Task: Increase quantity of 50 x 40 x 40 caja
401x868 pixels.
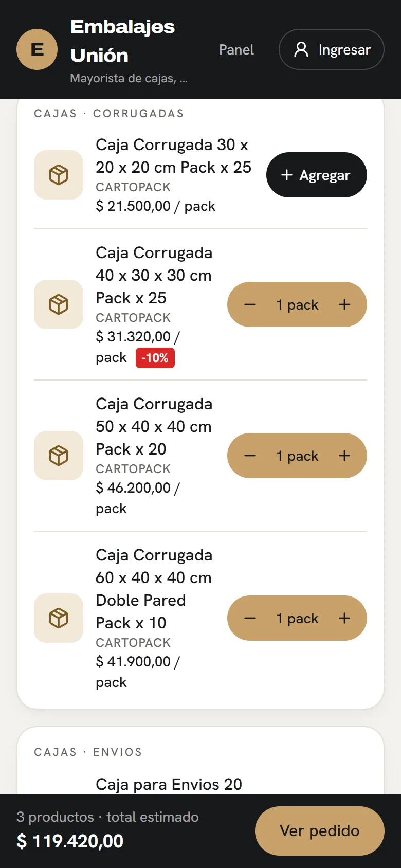Action: (x=344, y=456)
